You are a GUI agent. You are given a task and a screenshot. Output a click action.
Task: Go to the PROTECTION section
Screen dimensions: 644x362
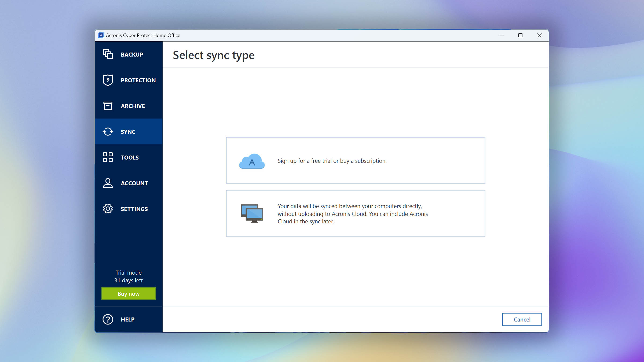[129, 80]
